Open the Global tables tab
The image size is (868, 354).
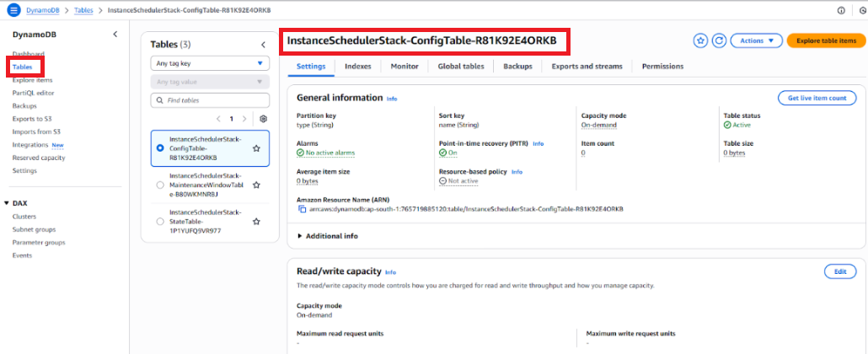pyautogui.click(x=461, y=66)
